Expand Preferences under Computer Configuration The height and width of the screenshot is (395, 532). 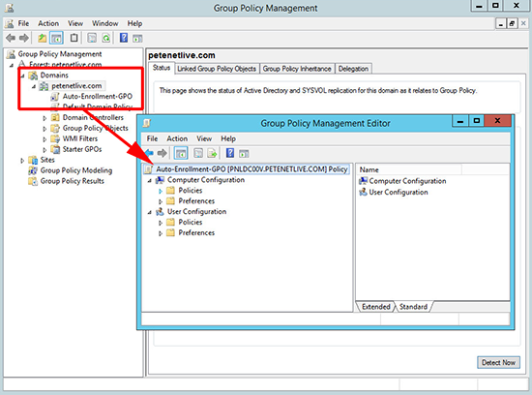pyautogui.click(x=161, y=201)
